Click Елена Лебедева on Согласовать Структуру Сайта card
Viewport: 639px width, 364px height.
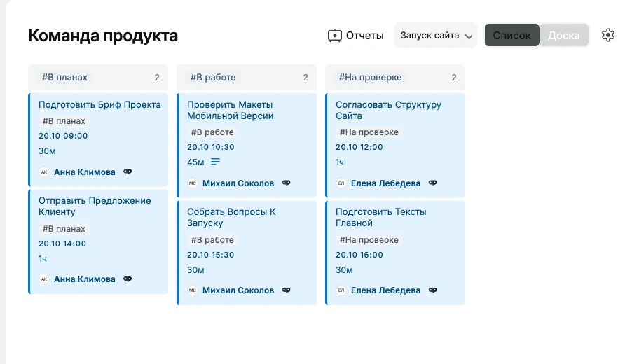pyautogui.click(x=385, y=183)
